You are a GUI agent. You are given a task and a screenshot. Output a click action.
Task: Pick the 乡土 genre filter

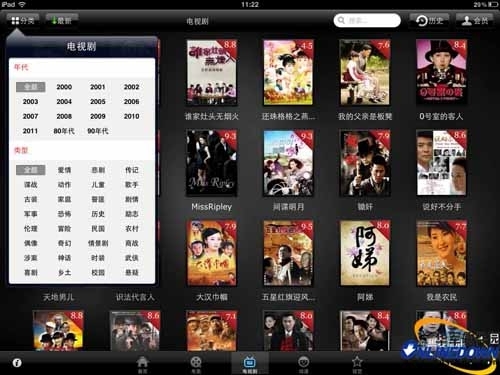pos(64,273)
